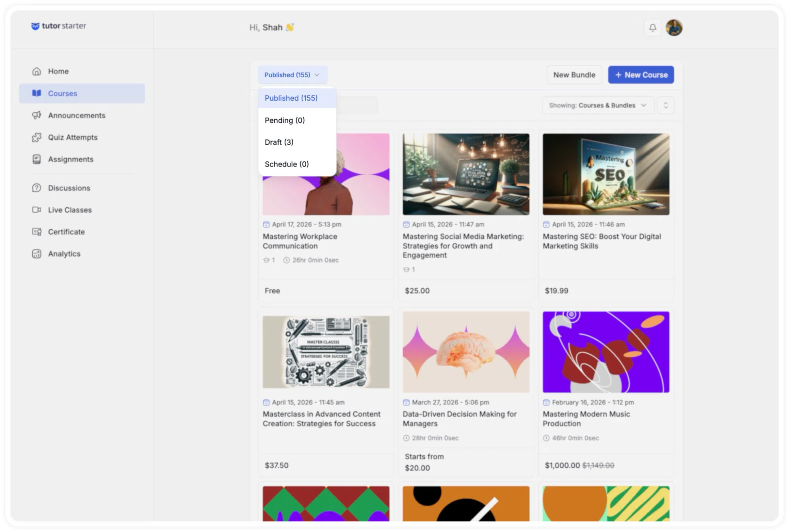Go to Home in the sidebar
Screen dimensions: 789x532
tap(82, 71)
